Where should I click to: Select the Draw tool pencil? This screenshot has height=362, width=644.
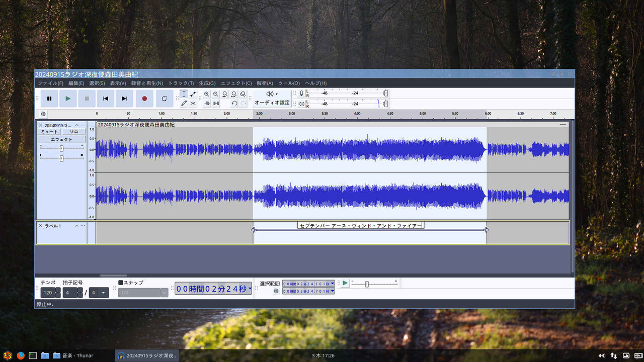(x=184, y=103)
